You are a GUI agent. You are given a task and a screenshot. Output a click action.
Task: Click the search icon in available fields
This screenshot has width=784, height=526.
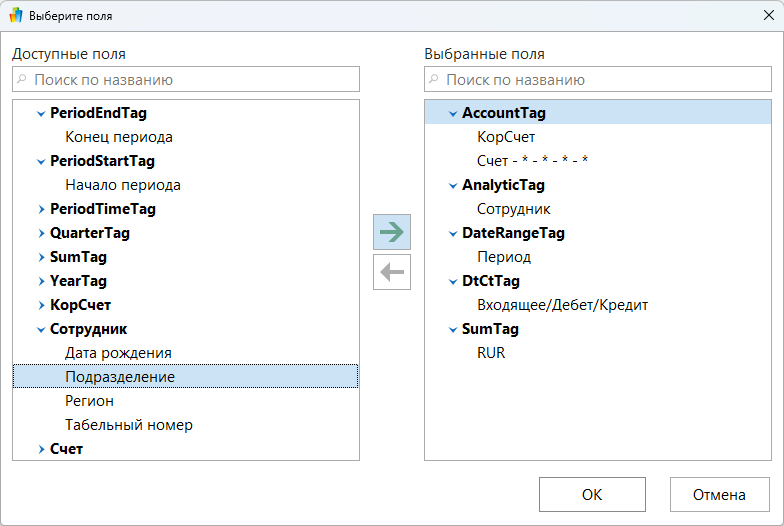(x=22, y=79)
